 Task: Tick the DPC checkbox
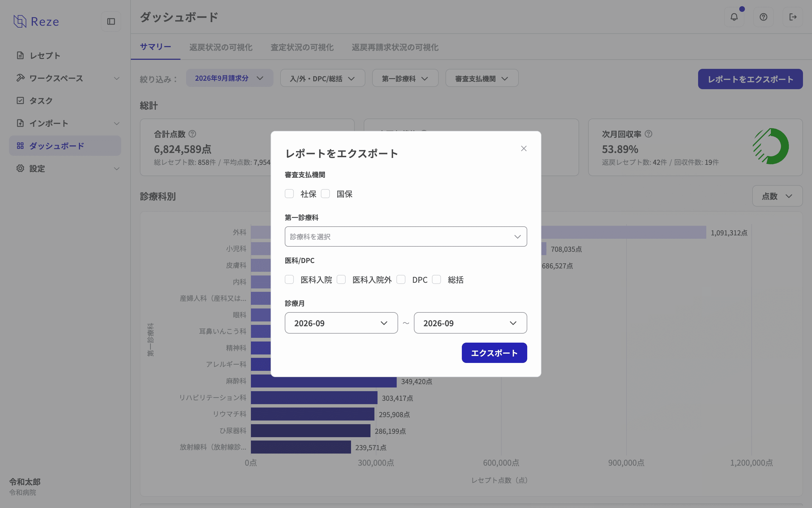click(x=401, y=279)
